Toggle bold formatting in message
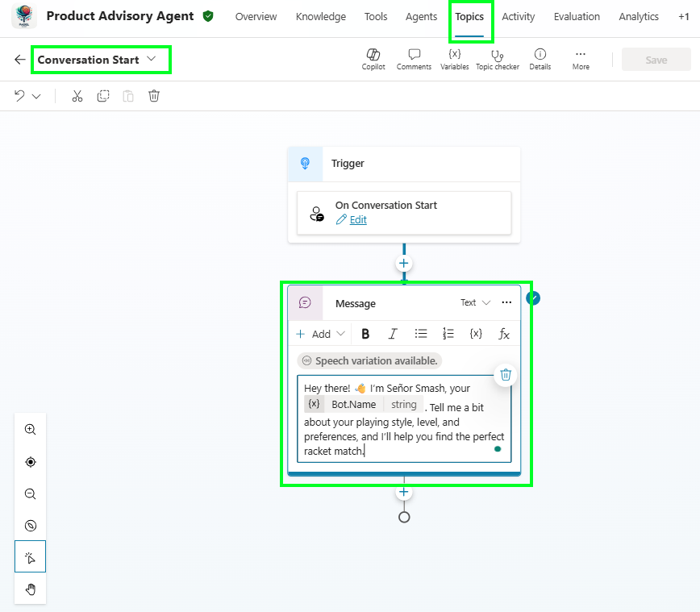700x612 pixels. (365, 334)
